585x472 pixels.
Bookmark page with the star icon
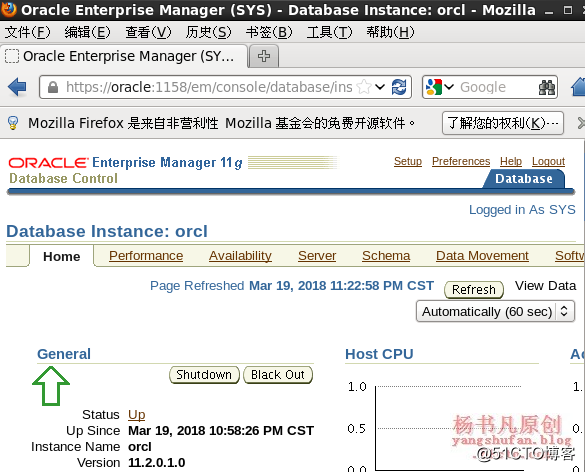[363, 87]
